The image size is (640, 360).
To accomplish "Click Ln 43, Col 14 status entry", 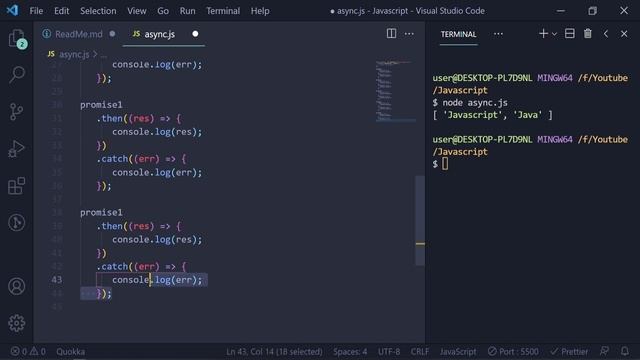I will [274, 351].
